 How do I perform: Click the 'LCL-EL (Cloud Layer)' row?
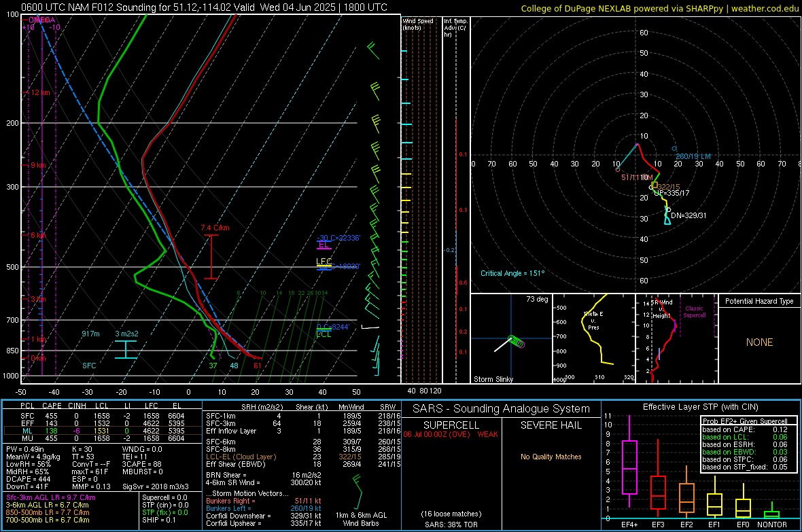[302, 457]
